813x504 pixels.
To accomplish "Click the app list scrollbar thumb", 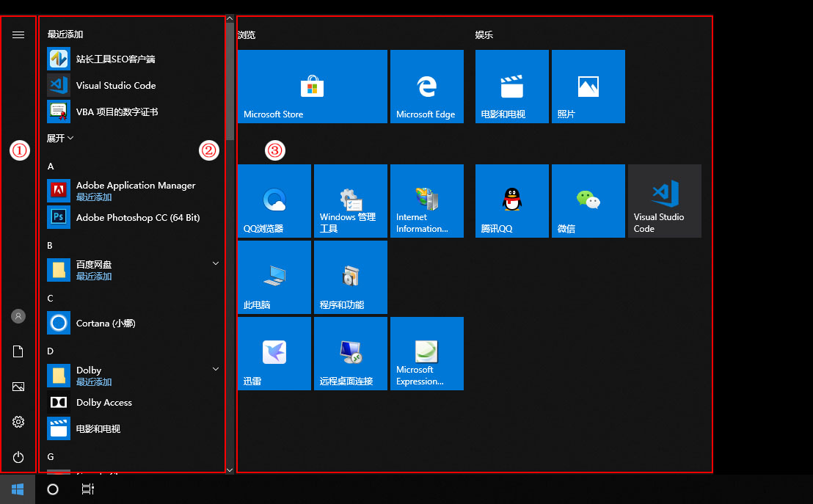I will (230, 81).
